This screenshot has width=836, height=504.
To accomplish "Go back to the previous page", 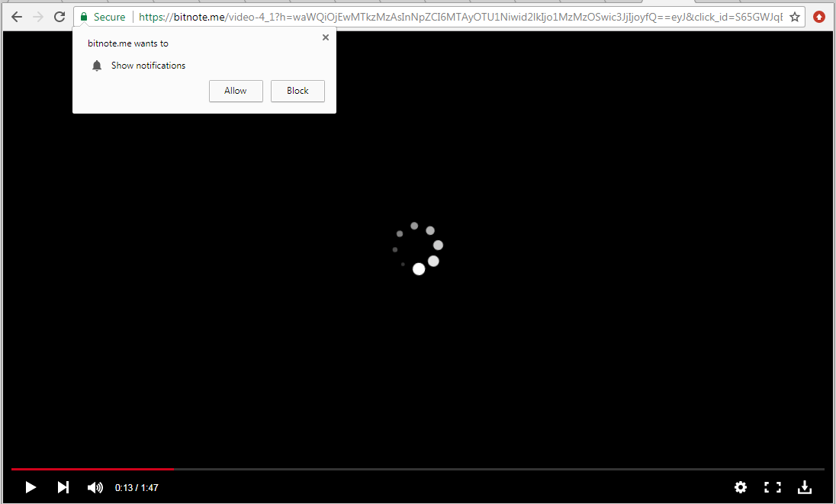I will [17, 17].
